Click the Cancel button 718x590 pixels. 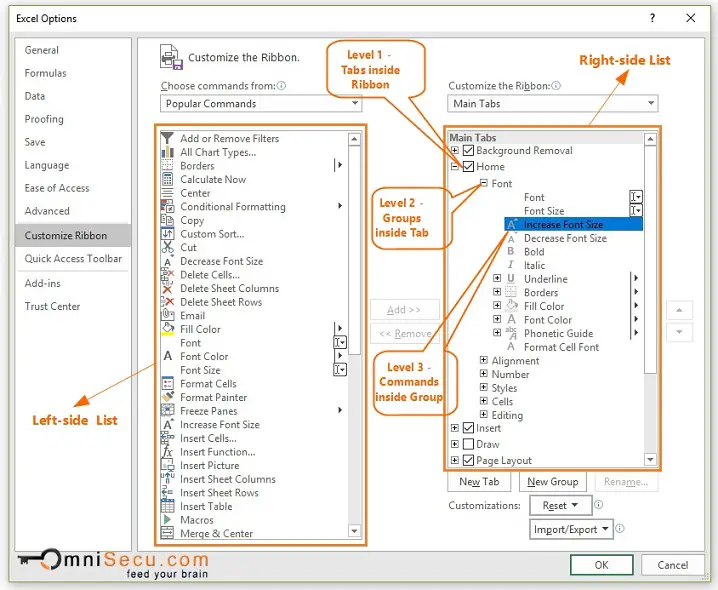(672, 565)
